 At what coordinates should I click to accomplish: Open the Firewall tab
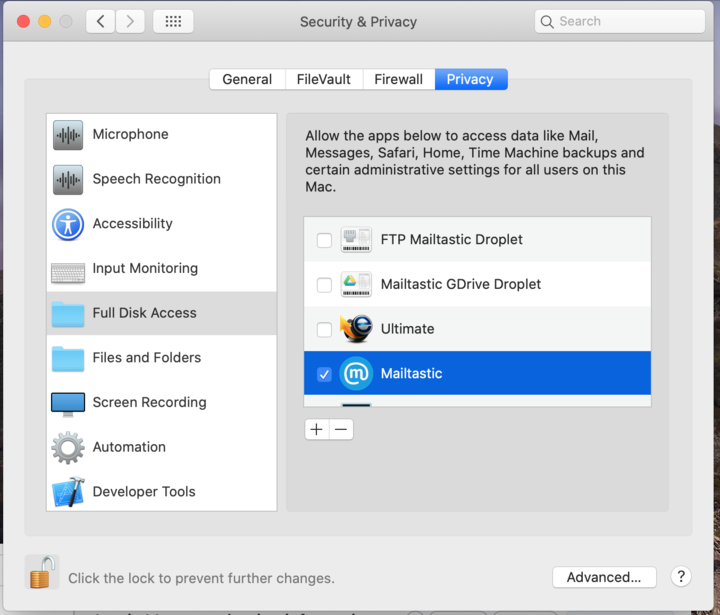(x=399, y=79)
